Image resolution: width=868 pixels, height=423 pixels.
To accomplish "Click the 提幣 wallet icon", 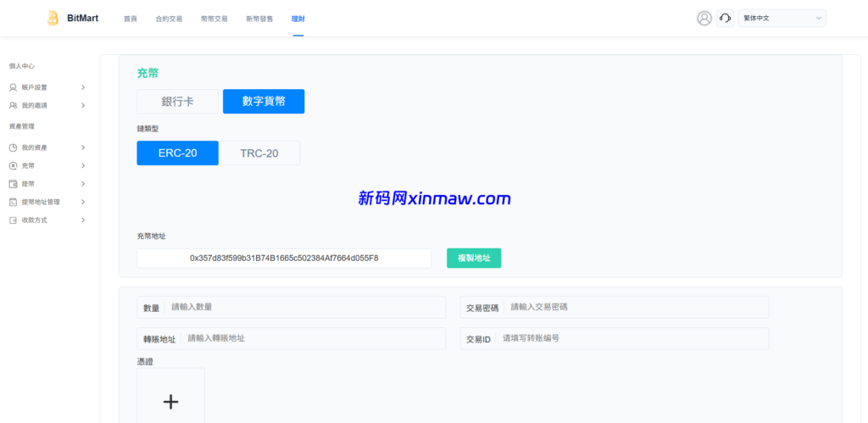I will pyautogui.click(x=14, y=184).
